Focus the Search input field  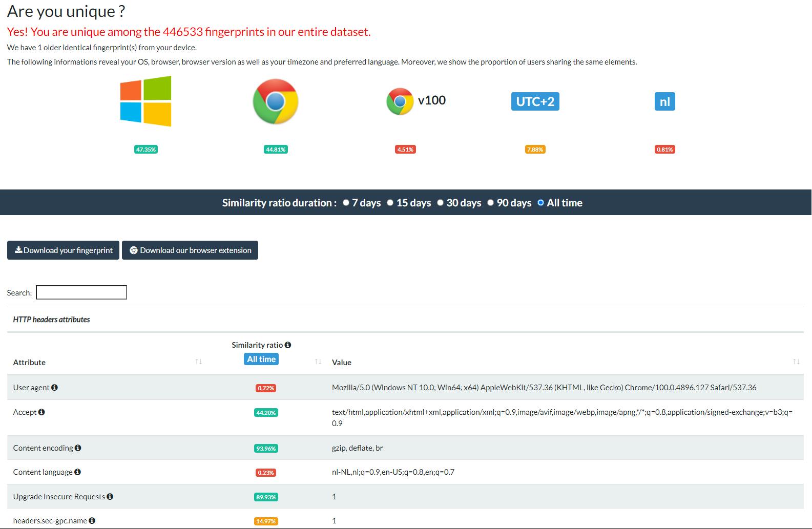coord(81,292)
